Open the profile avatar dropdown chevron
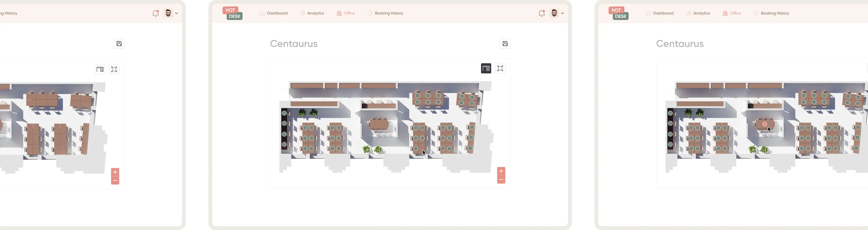868x230 pixels. click(562, 14)
